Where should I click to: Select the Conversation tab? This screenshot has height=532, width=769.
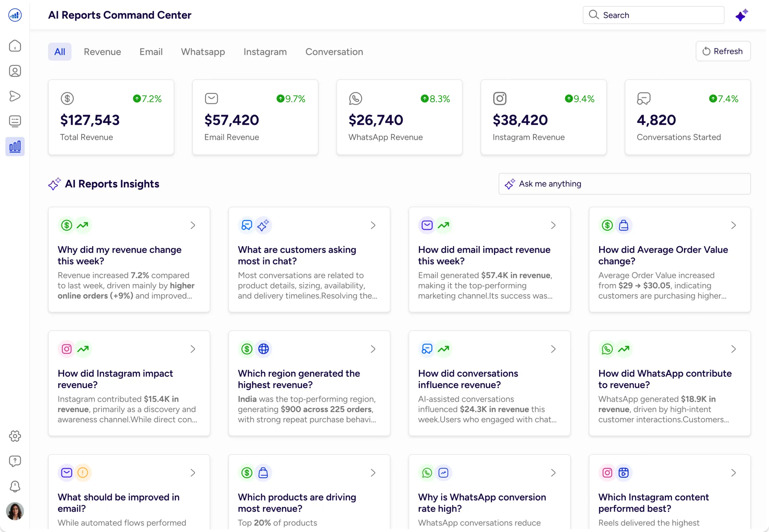334,52
